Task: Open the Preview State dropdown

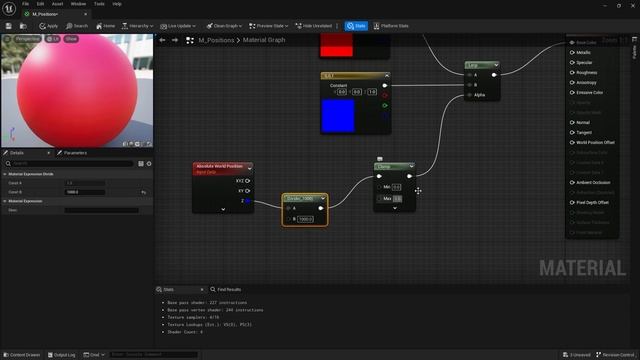Action: (269, 26)
